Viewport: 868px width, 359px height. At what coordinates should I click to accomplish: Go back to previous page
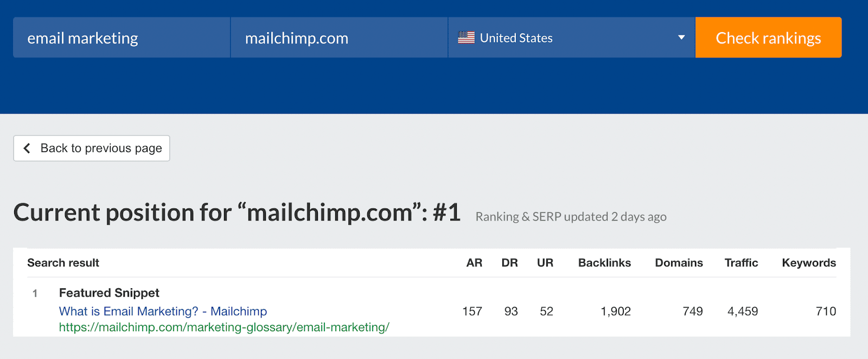(92, 148)
